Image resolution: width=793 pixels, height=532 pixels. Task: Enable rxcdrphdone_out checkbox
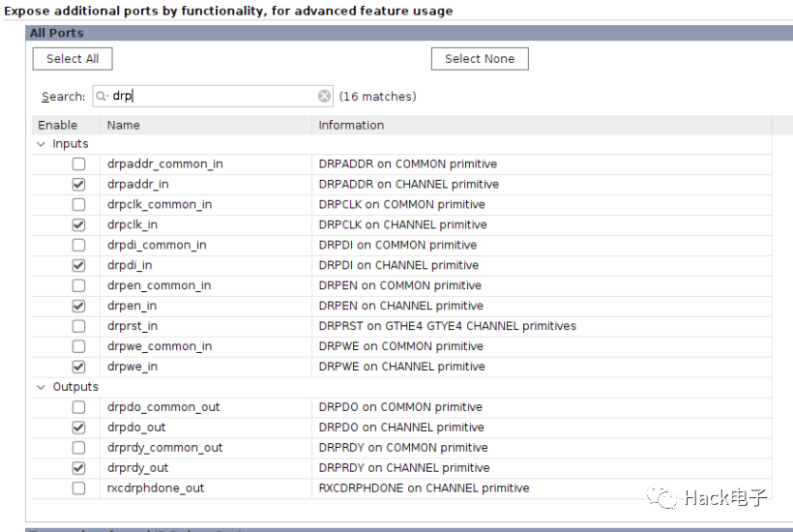78,488
